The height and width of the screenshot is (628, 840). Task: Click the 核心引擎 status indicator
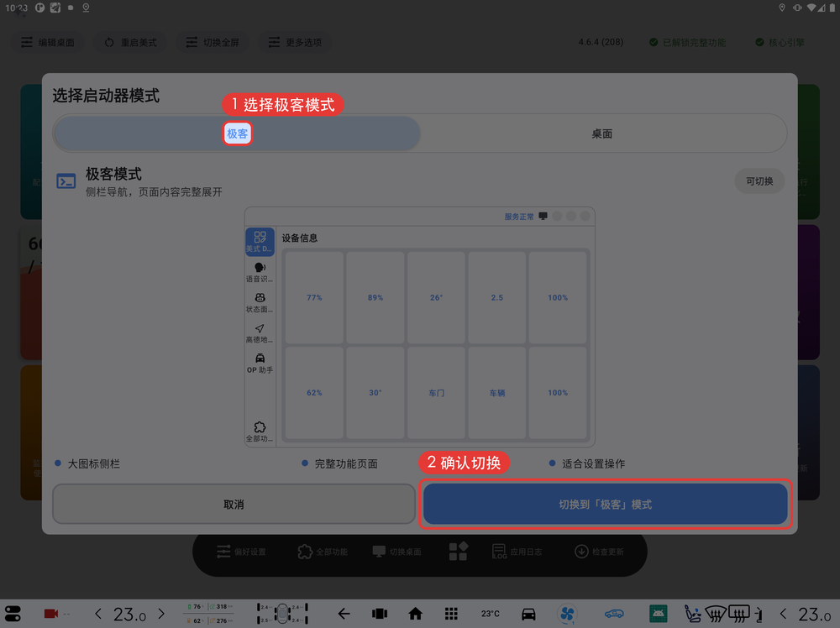(x=780, y=42)
